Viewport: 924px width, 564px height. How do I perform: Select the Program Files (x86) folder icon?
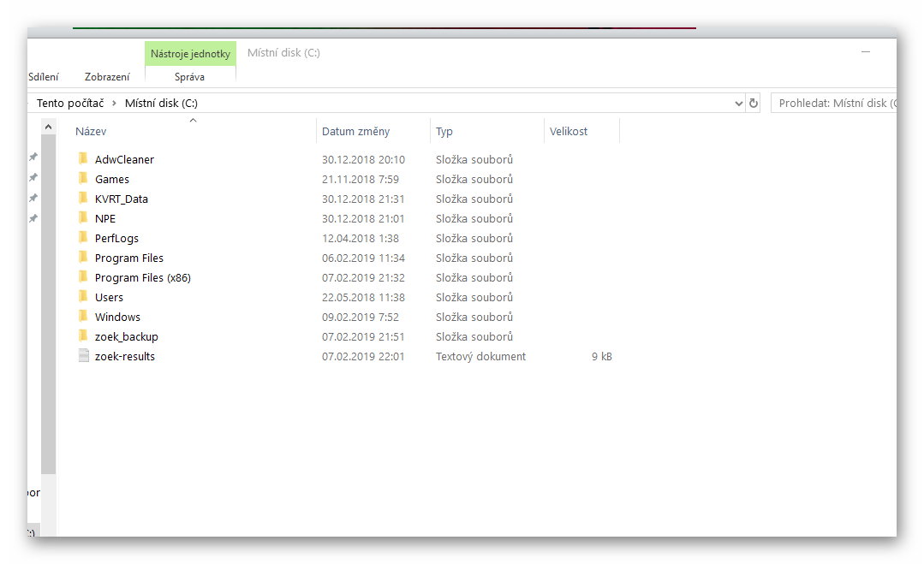[83, 276]
